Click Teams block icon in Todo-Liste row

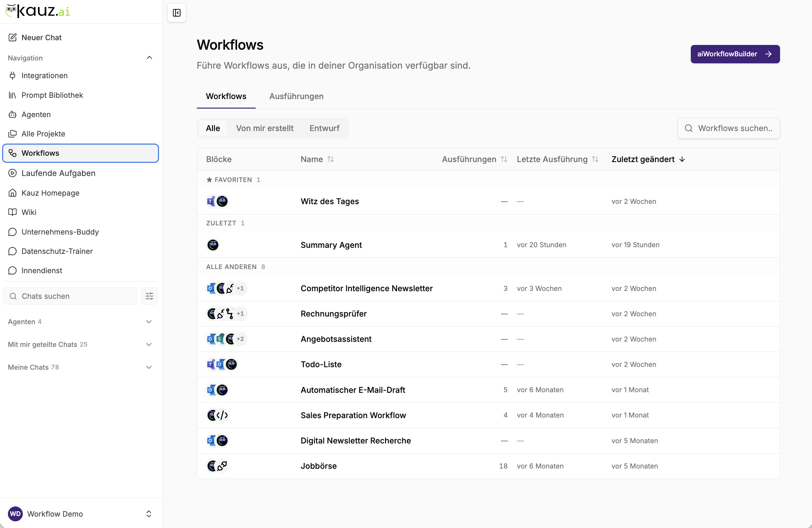point(211,364)
